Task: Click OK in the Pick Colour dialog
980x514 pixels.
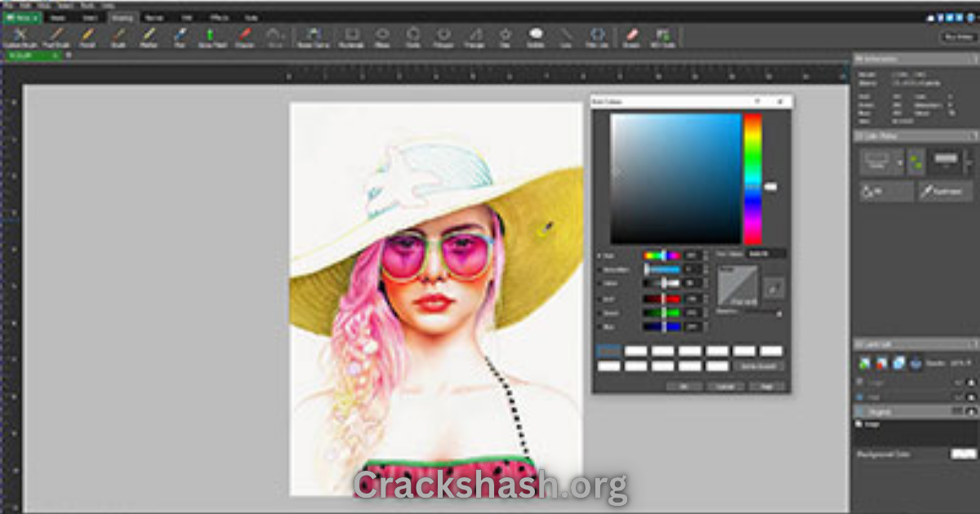Action: [x=684, y=386]
